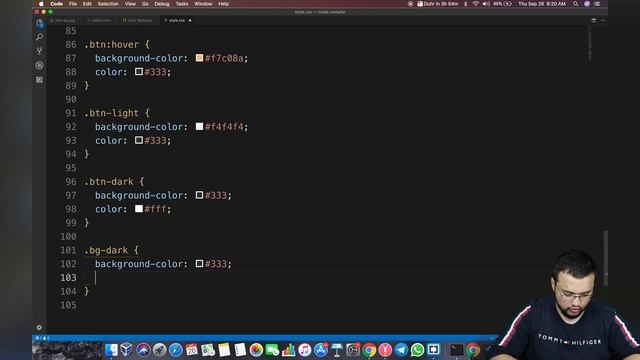This screenshot has width=640, height=360.
Task: Open Siri from the dock
Action: (143, 350)
